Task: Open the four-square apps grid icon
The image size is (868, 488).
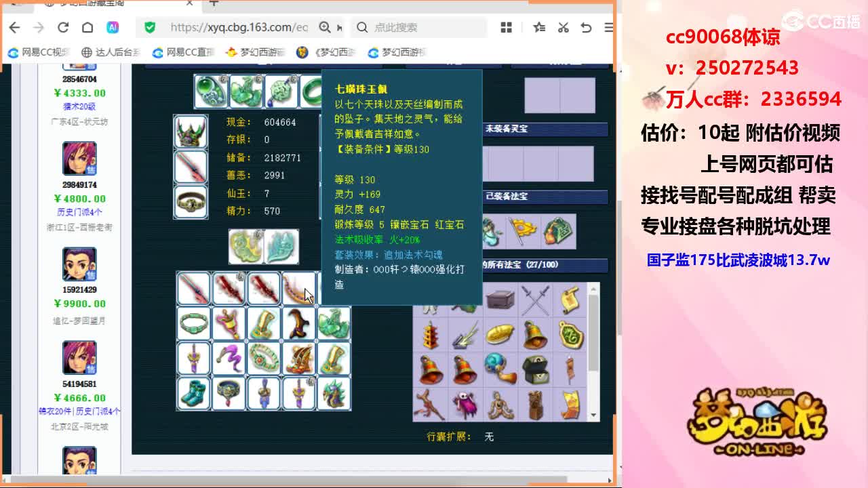Action: [506, 27]
